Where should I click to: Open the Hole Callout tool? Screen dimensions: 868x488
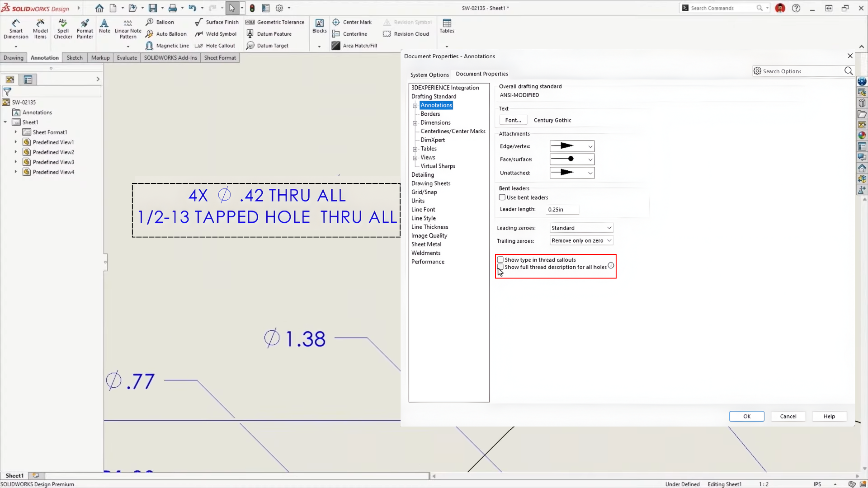215,46
